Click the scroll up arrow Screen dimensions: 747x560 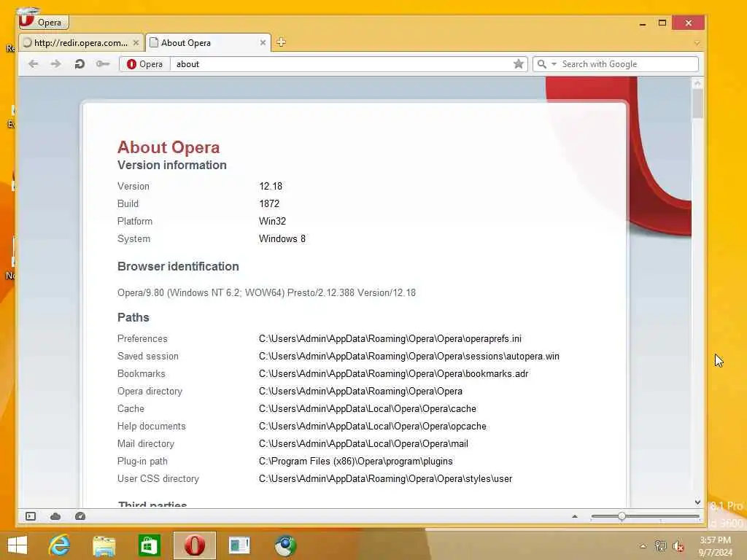point(697,83)
